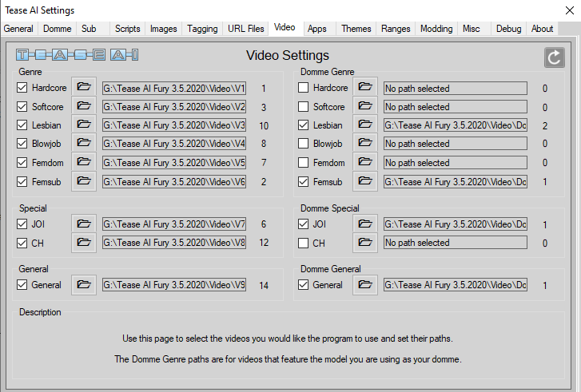Open the Debug tab
Viewport: 581px width, 392px height.
coord(509,29)
